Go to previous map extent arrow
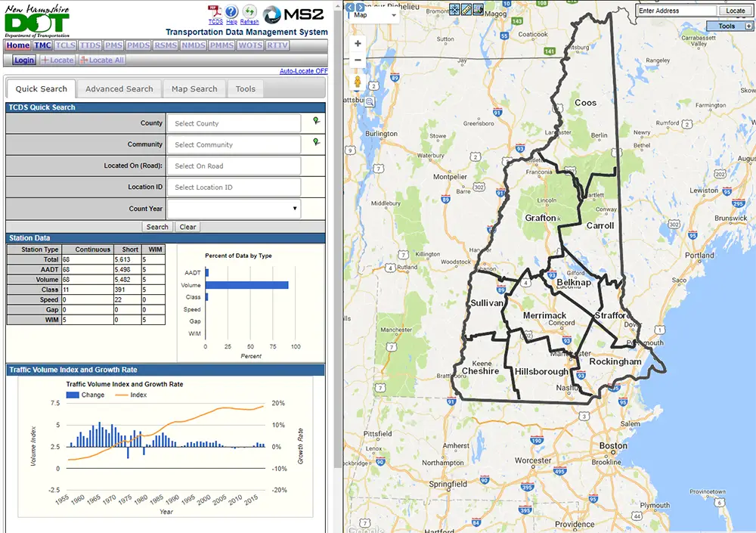Viewport: 756px width, 533px height. [x=350, y=7]
